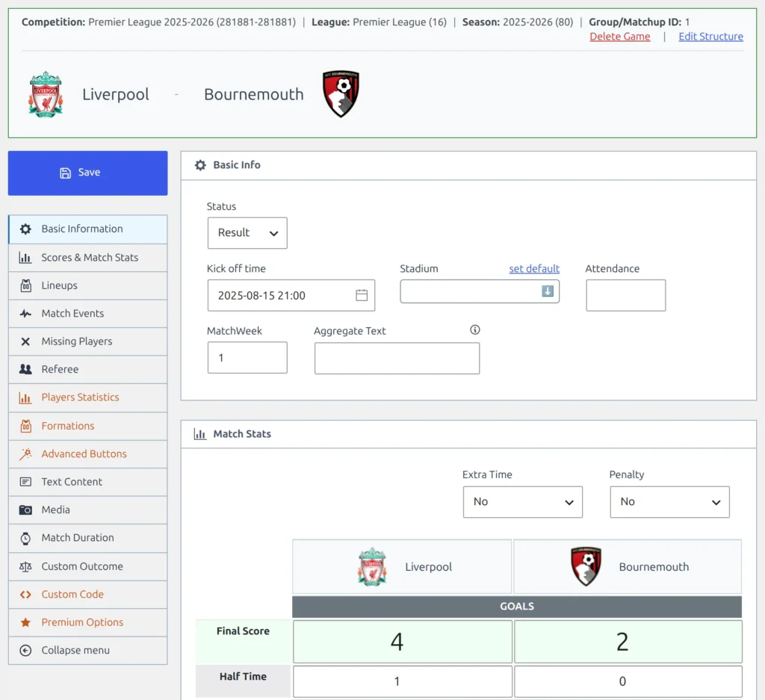Click the Match Events pulse icon
765x700 pixels.
(x=25, y=314)
